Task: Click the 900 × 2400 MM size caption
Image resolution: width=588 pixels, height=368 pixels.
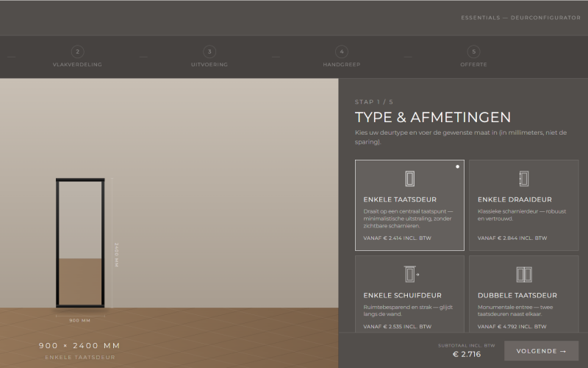Action: pyautogui.click(x=79, y=345)
